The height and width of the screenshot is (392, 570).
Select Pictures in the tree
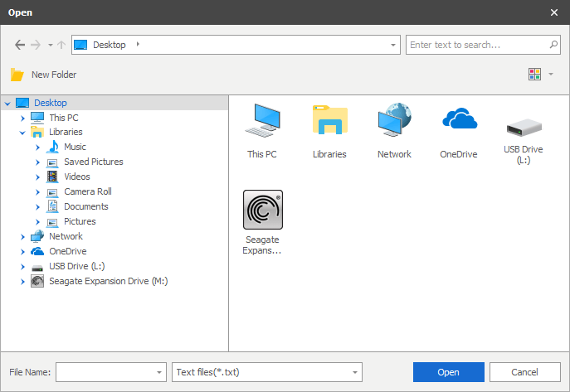[x=80, y=221]
